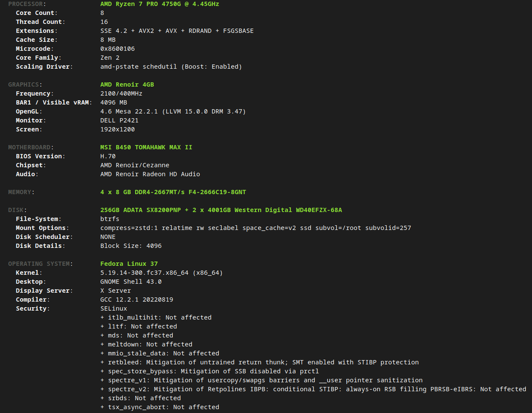Click the Kernel label
The height and width of the screenshot is (413, 532).
(x=29, y=273)
